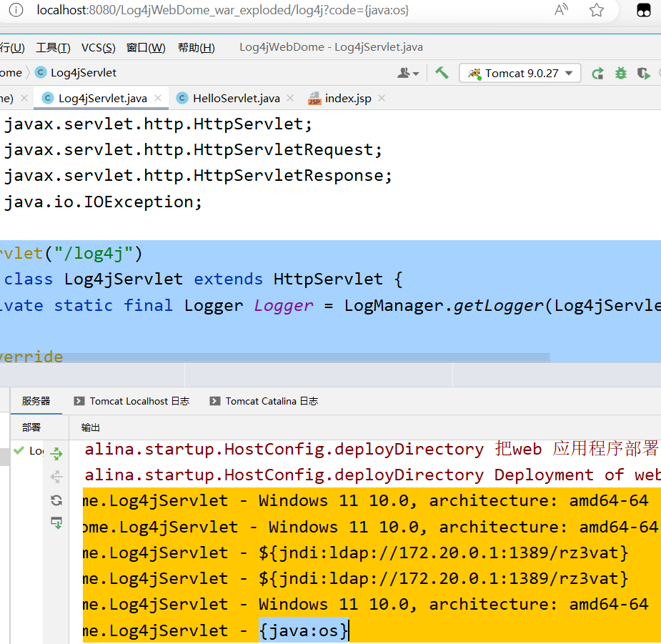
Task: Click the URL address bar with localhost:8080
Action: [222, 10]
